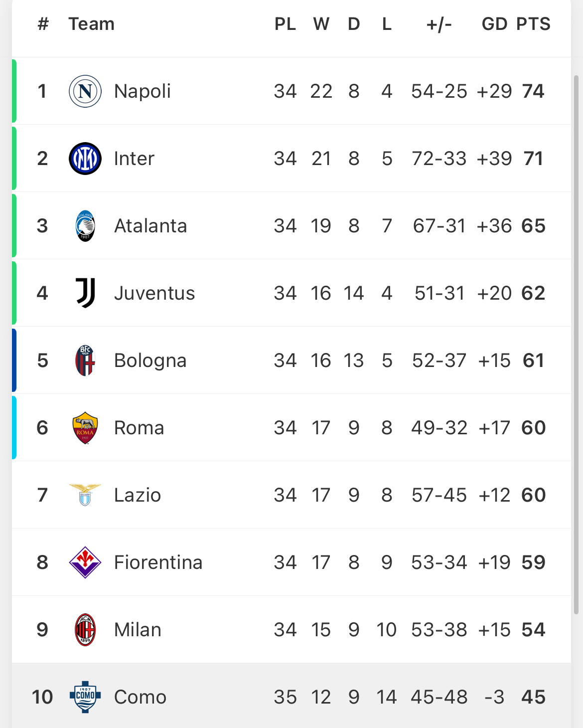Select the W column header
This screenshot has height=728, width=583.
[321, 24]
